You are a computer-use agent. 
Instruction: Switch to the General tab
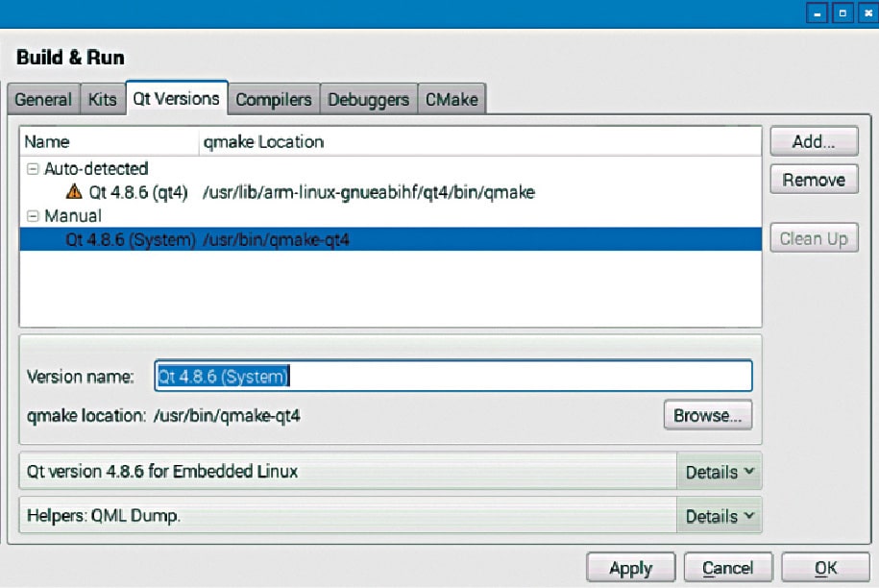coord(42,99)
